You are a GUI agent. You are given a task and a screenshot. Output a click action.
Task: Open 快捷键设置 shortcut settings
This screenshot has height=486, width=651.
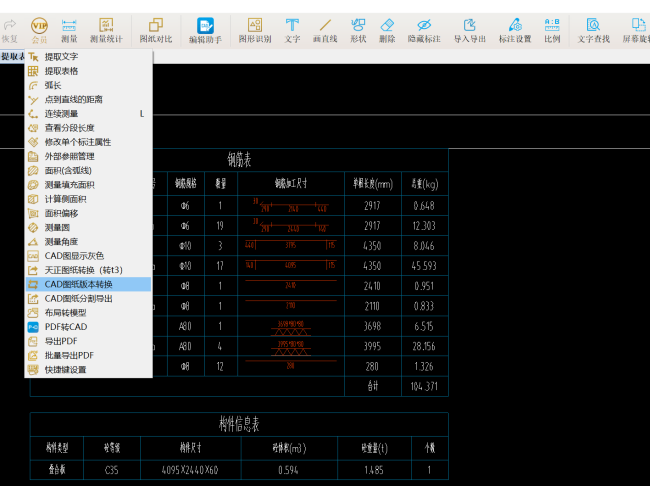88,369
